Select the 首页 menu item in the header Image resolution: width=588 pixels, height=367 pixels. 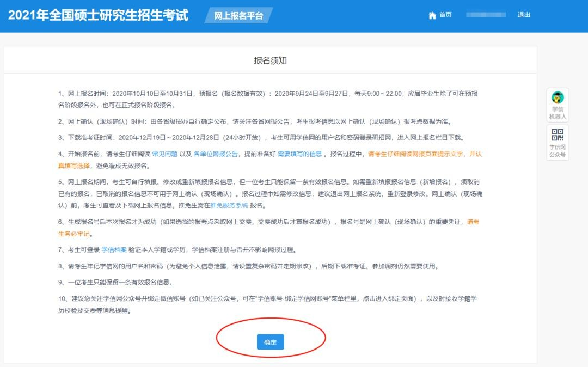[444, 15]
